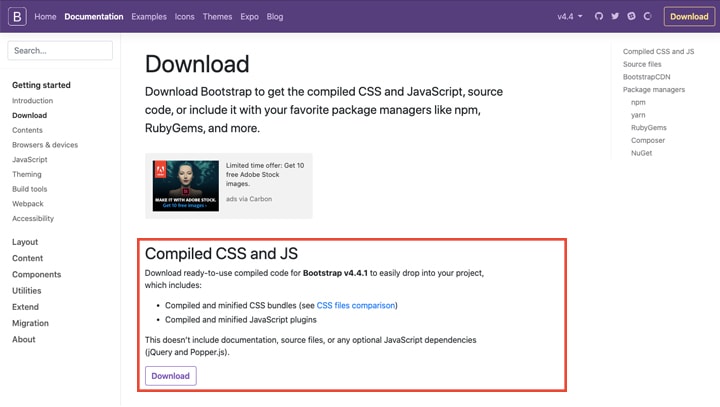Screen dimensions: 720x407
Task: Open the Slack icon in navbar
Action: pyautogui.click(x=631, y=17)
